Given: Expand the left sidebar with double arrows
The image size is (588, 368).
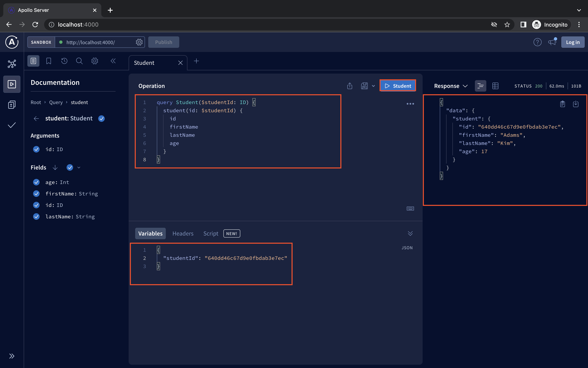Looking at the screenshot, I should (12, 356).
